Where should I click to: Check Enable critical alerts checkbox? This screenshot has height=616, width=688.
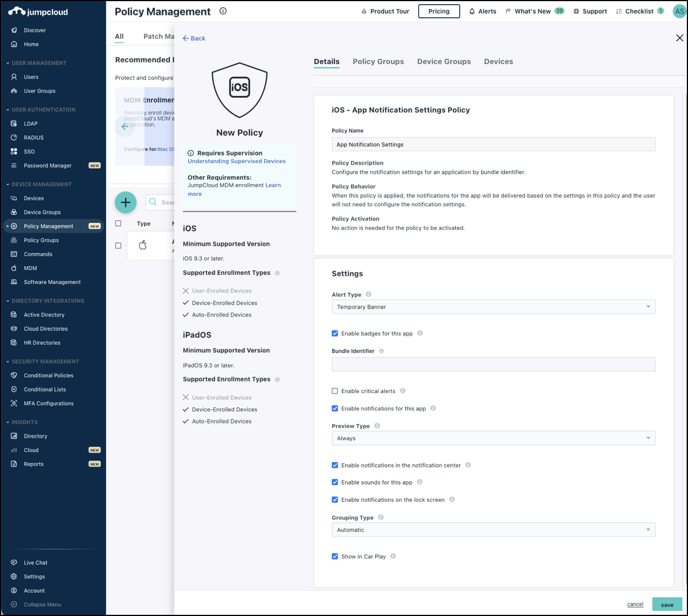[335, 391]
